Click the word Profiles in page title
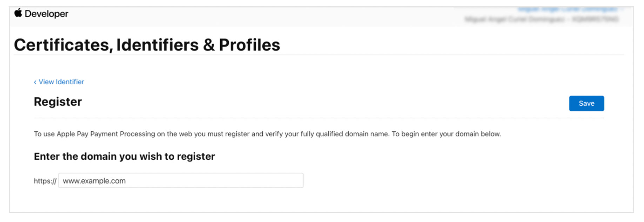Image resolution: width=644 pixels, height=222 pixels. [249, 45]
